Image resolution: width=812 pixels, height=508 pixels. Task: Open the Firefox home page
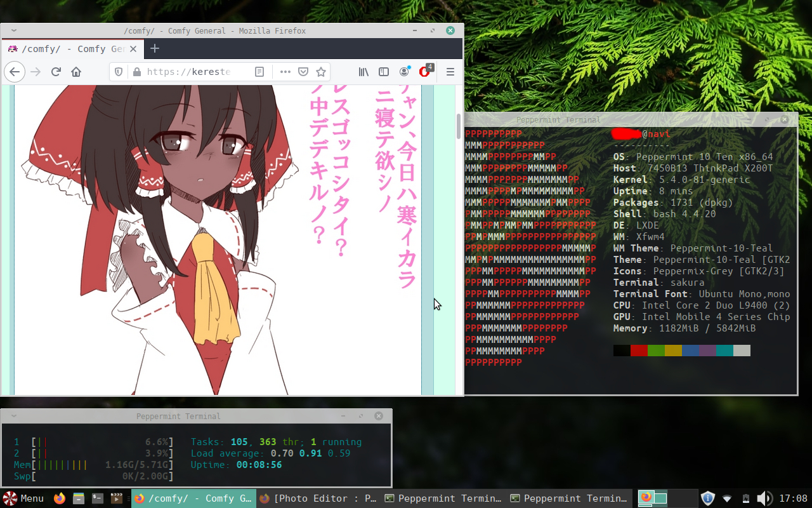coord(76,72)
